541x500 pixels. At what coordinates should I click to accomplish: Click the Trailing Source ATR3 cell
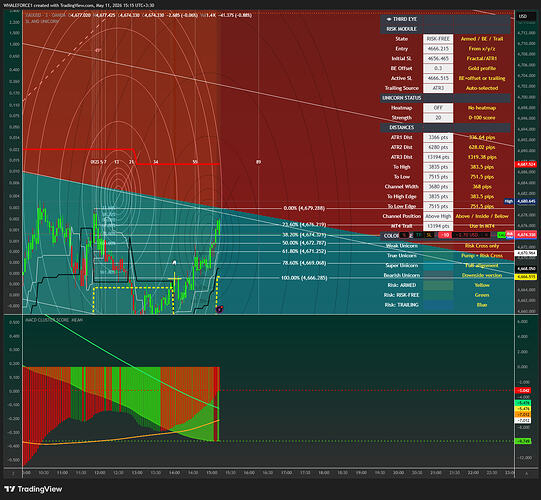(x=438, y=88)
